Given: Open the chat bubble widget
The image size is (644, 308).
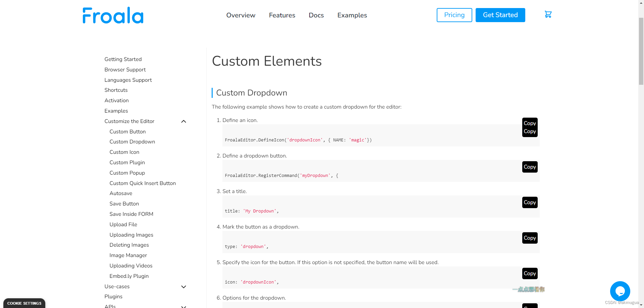Looking at the screenshot, I should (620, 291).
